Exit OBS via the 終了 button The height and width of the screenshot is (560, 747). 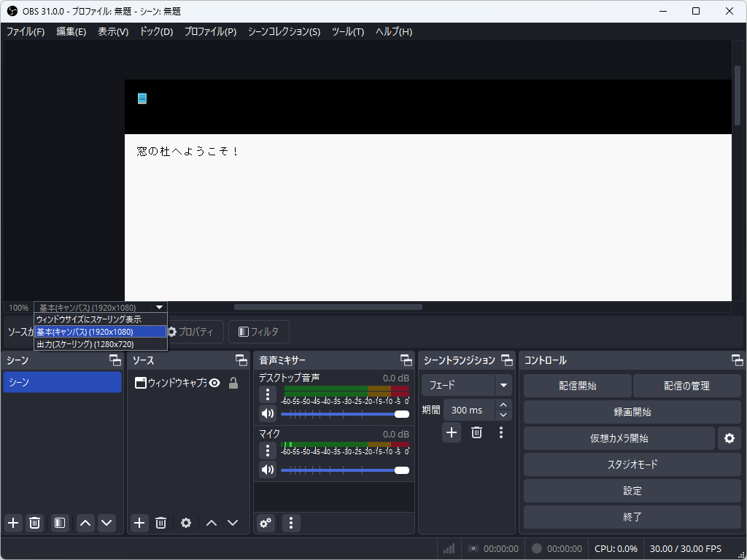(x=632, y=517)
